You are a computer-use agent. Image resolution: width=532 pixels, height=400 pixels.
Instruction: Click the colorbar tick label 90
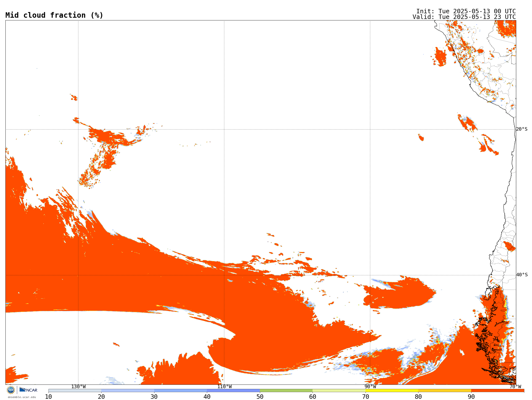[x=471, y=397]
